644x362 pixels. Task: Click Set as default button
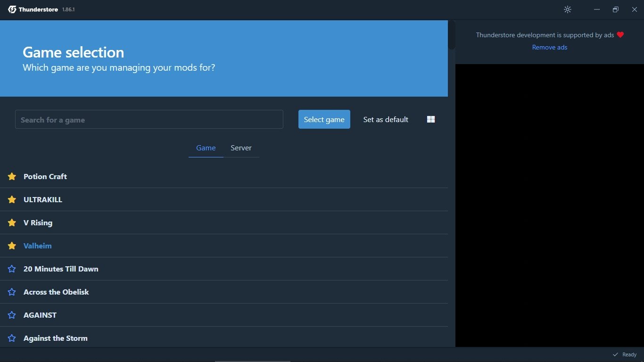[x=386, y=119]
